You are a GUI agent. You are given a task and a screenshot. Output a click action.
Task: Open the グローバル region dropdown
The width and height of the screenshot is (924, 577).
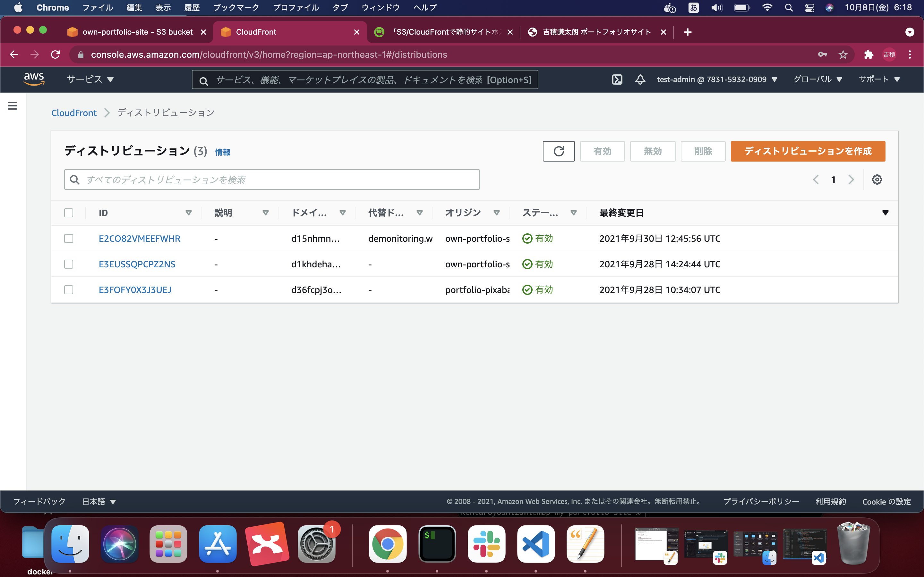click(818, 79)
